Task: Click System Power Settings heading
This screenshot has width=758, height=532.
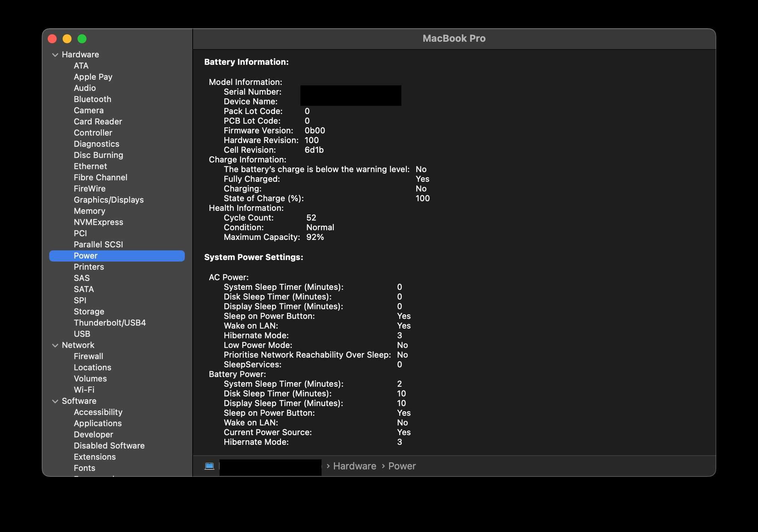Action: [x=254, y=257]
